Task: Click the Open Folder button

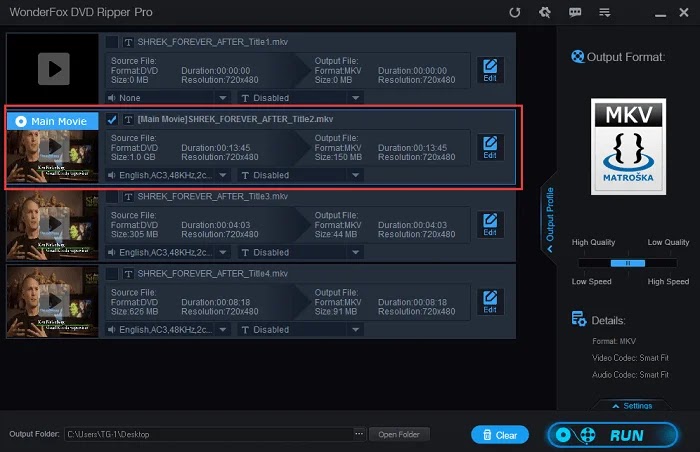Action: (x=399, y=434)
